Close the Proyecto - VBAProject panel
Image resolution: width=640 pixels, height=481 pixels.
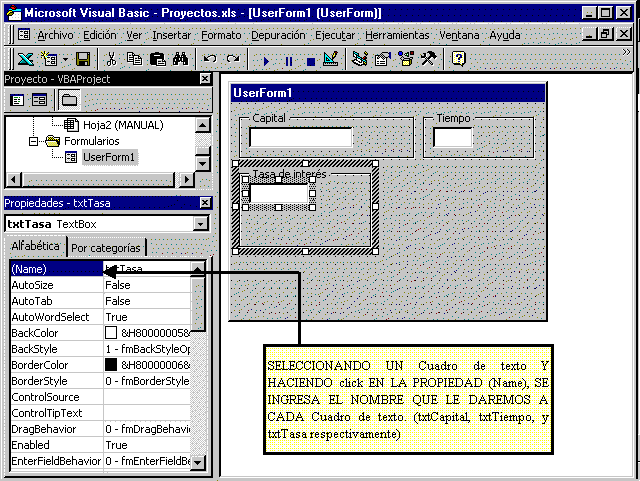[x=205, y=79]
